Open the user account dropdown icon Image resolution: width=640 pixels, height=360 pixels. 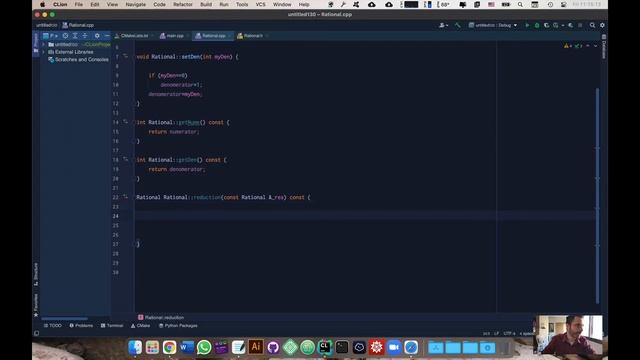pyautogui.click(x=443, y=25)
